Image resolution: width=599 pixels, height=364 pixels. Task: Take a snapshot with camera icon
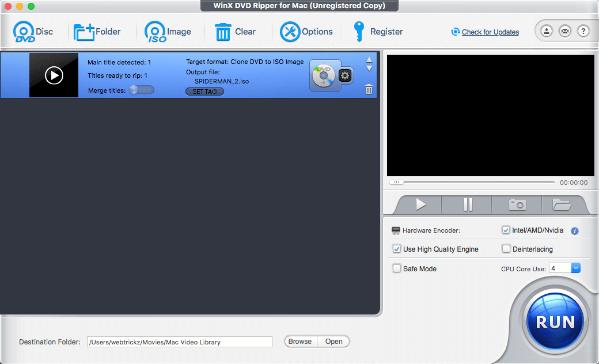click(x=517, y=204)
